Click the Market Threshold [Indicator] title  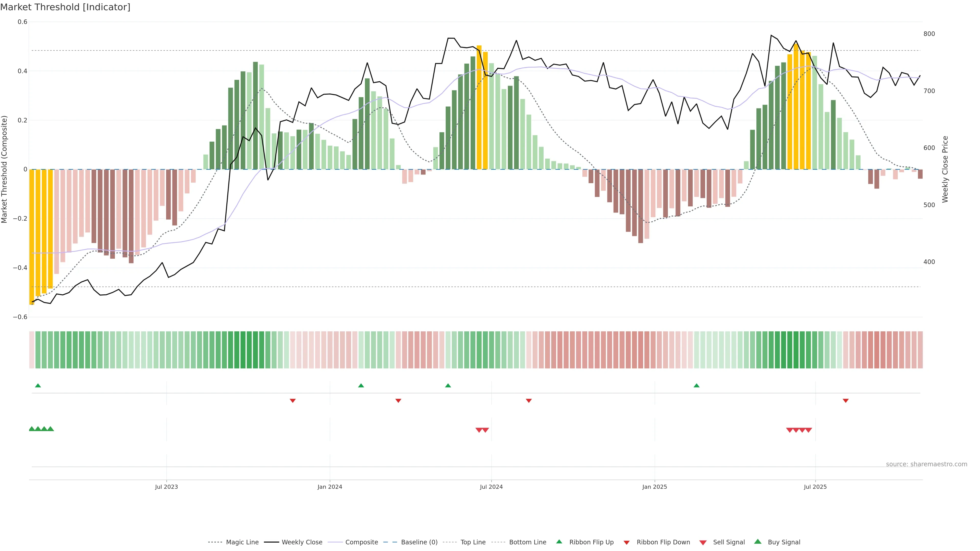[x=65, y=7]
